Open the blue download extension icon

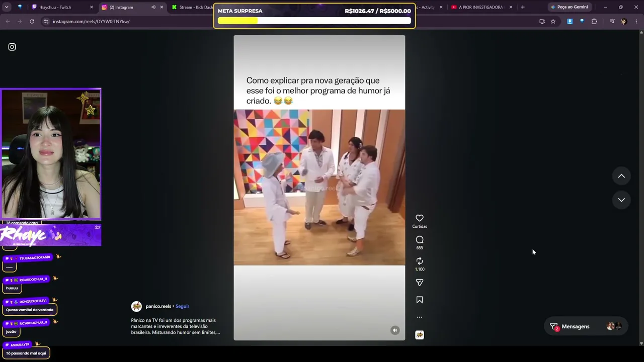(x=570, y=22)
